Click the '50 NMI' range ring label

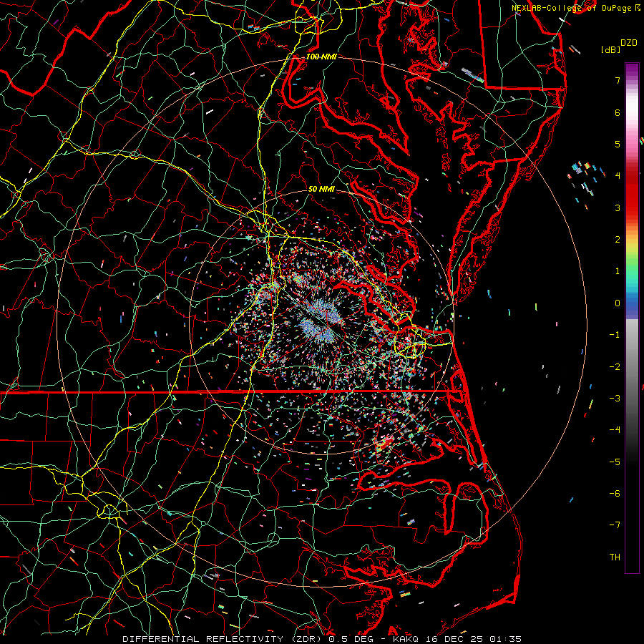click(321, 189)
